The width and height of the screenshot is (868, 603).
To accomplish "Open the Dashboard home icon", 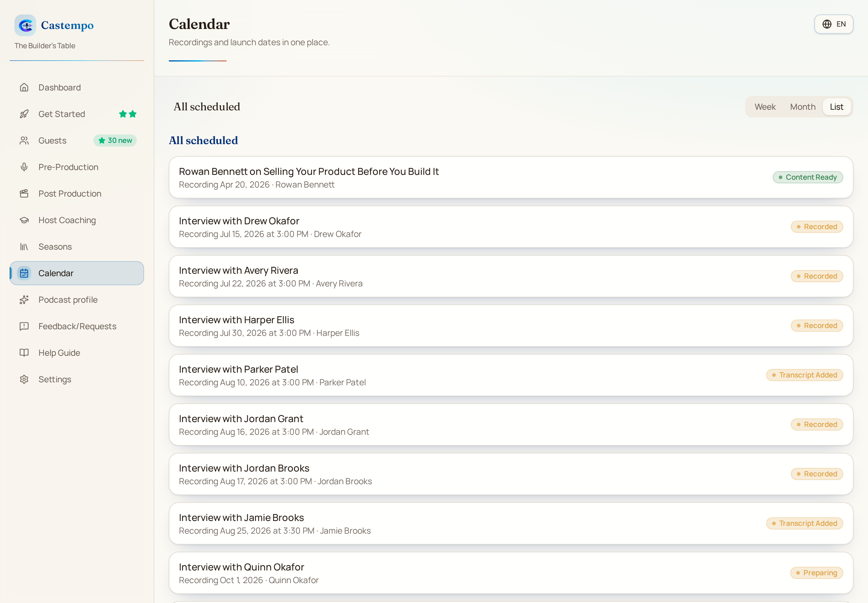I will click(24, 88).
